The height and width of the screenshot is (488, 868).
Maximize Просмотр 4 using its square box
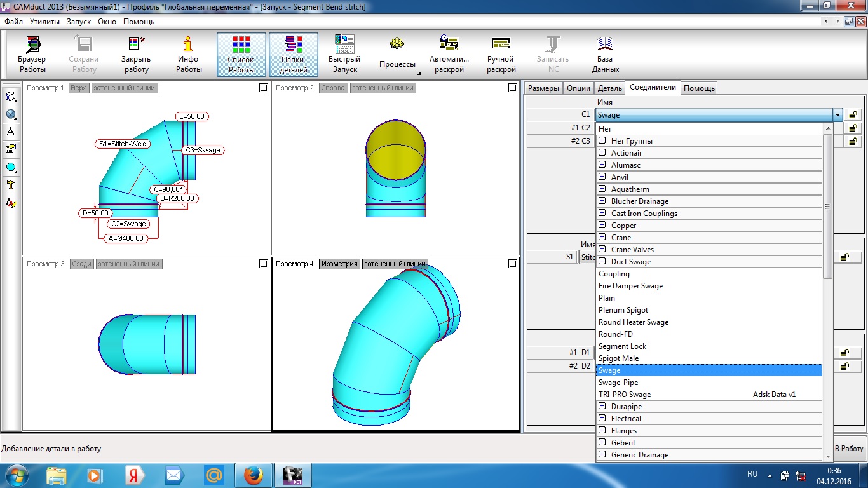513,264
